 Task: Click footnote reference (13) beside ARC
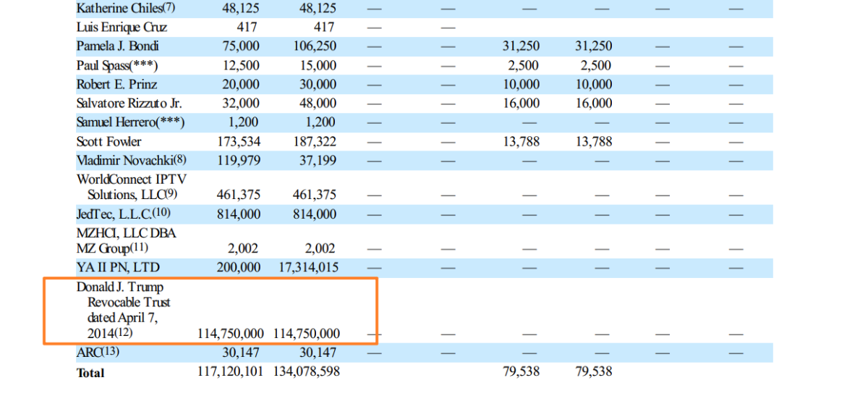coord(110,353)
